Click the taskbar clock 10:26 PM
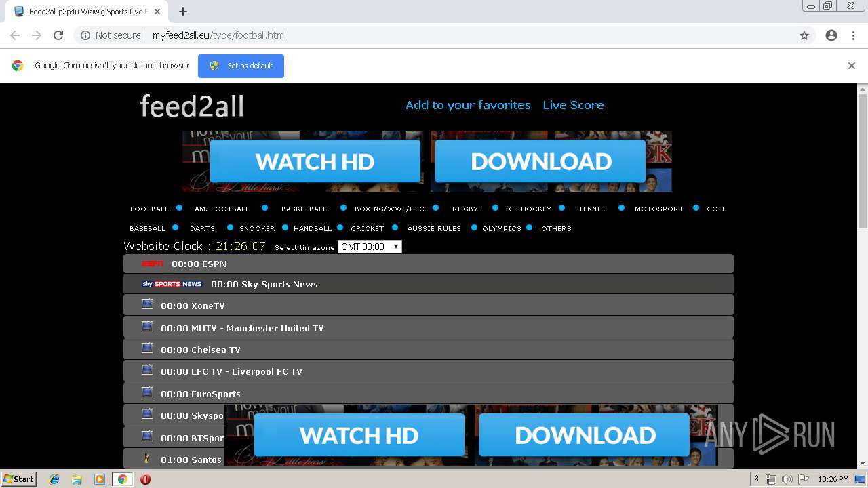Viewport: 868px width, 488px height. click(833, 479)
